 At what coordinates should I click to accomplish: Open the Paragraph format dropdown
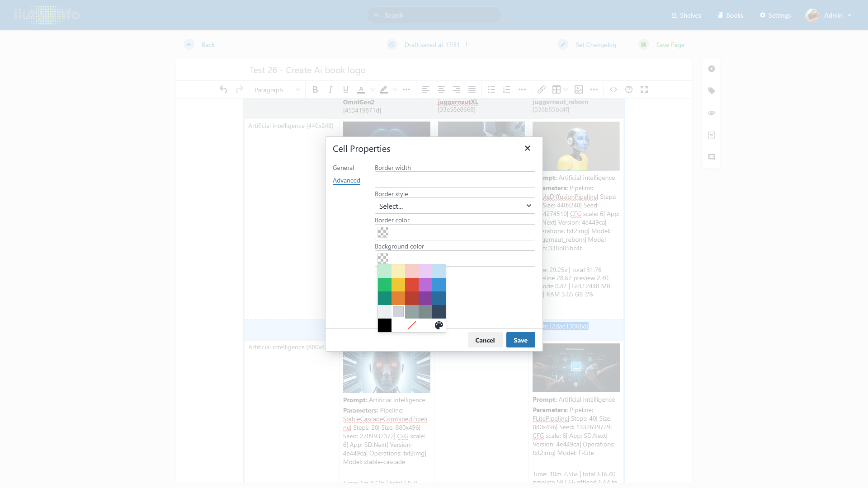click(x=277, y=90)
